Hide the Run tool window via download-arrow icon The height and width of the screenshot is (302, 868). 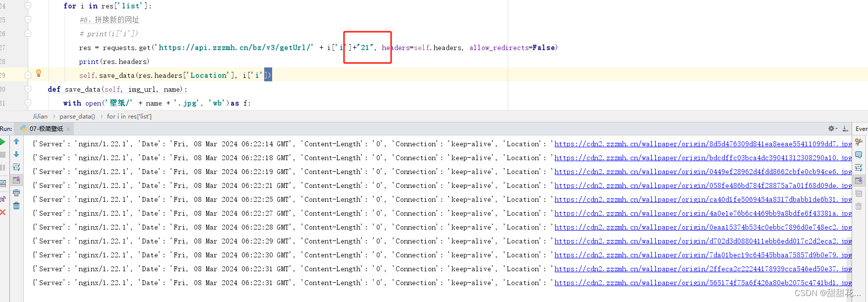(845, 128)
